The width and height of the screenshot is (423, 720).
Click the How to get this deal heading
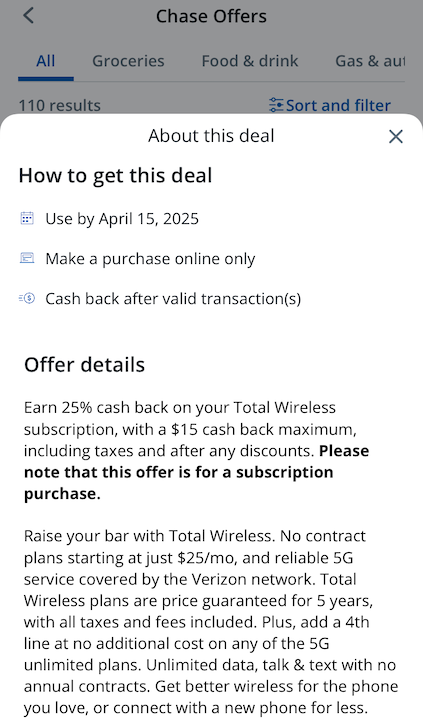(115, 176)
